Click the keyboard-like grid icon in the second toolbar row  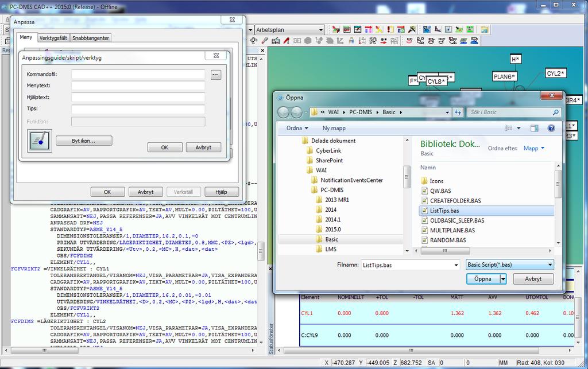[276, 41]
